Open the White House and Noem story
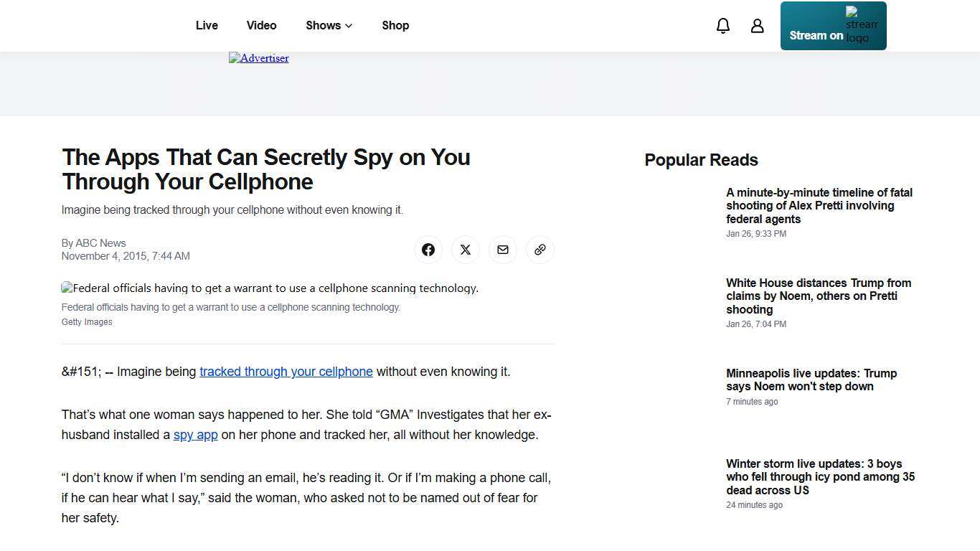Viewport: 980px width, 551px height. (x=819, y=296)
